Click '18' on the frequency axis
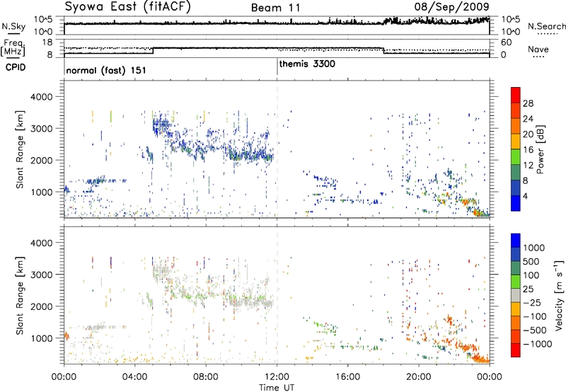The width and height of the screenshot is (566, 392). pyautogui.click(x=47, y=42)
